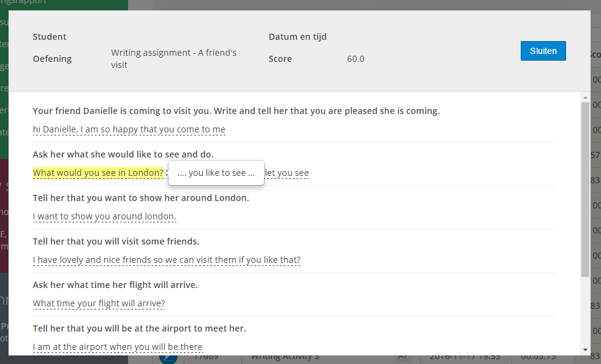Screen dimensions: 601x364
Task: Click the 'Writing assignment - A friend's visit' title
Action: point(173,59)
